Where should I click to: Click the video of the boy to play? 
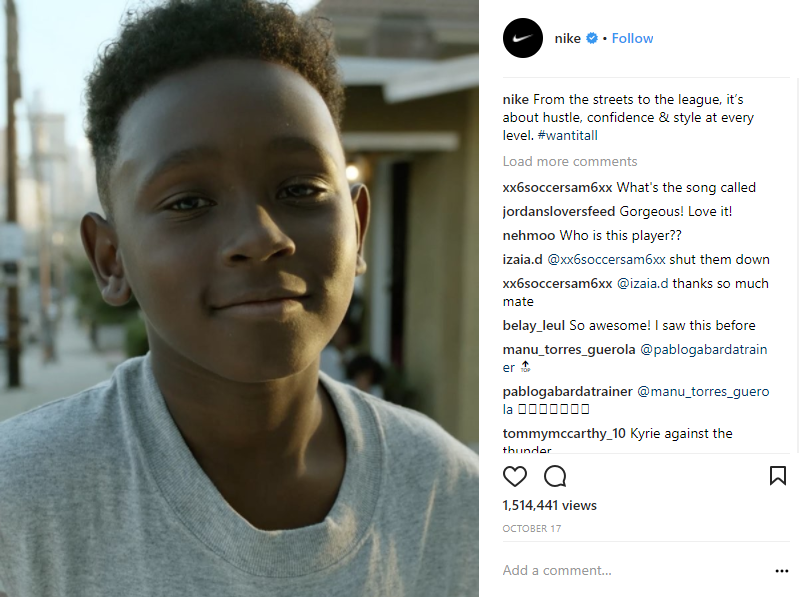tap(240, 298)
